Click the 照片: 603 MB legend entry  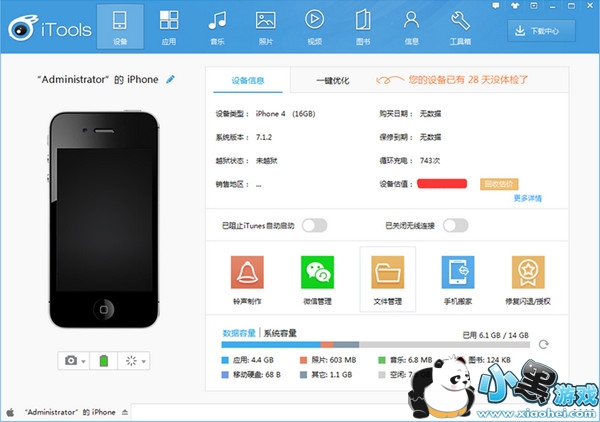(328, 360)
